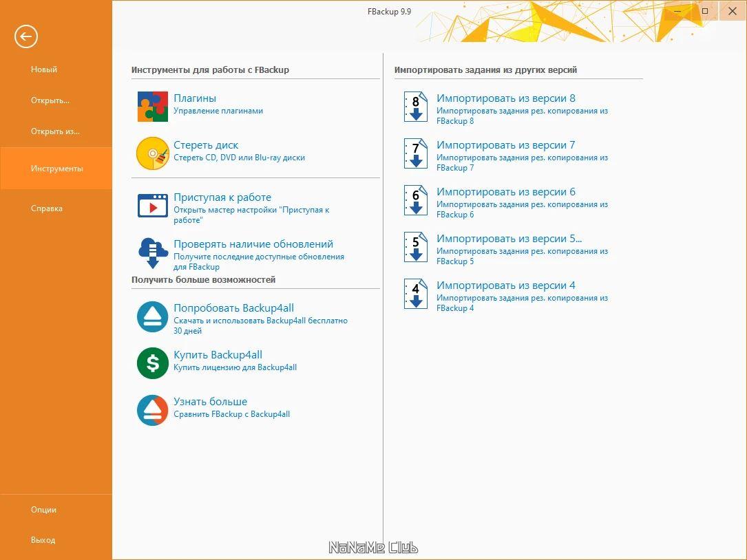Click Купить лицензию для Backup4all text

(235, 367)
